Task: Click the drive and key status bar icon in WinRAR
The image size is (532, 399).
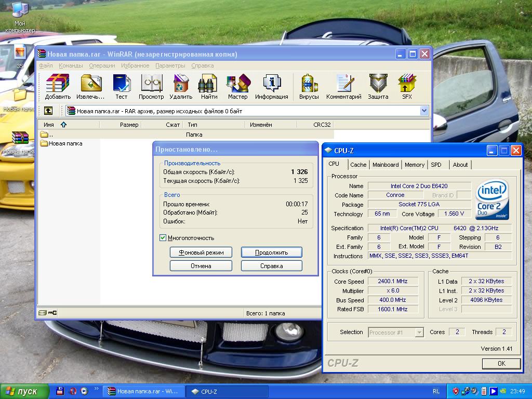Action: (47, 313)
